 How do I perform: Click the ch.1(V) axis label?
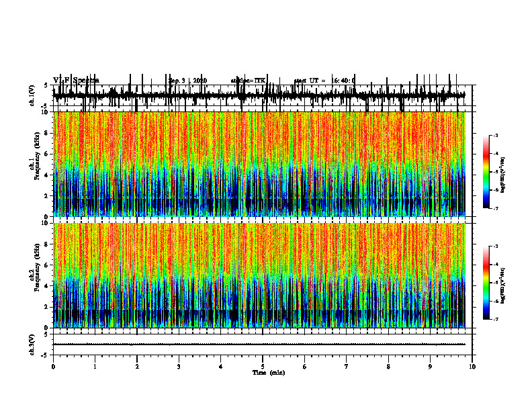pyautogui.click(x=32, y=95)
